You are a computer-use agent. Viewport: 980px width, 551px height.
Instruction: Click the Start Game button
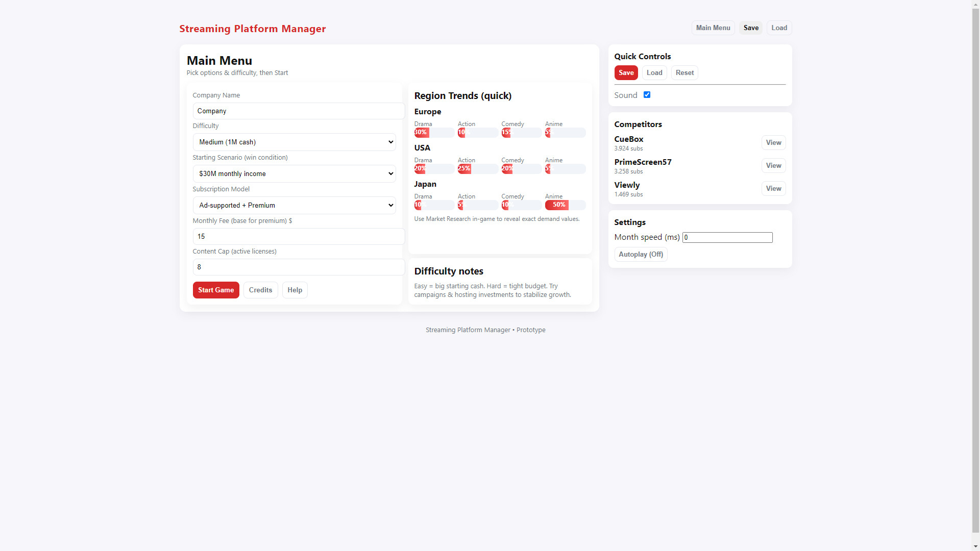coord(215,290)
